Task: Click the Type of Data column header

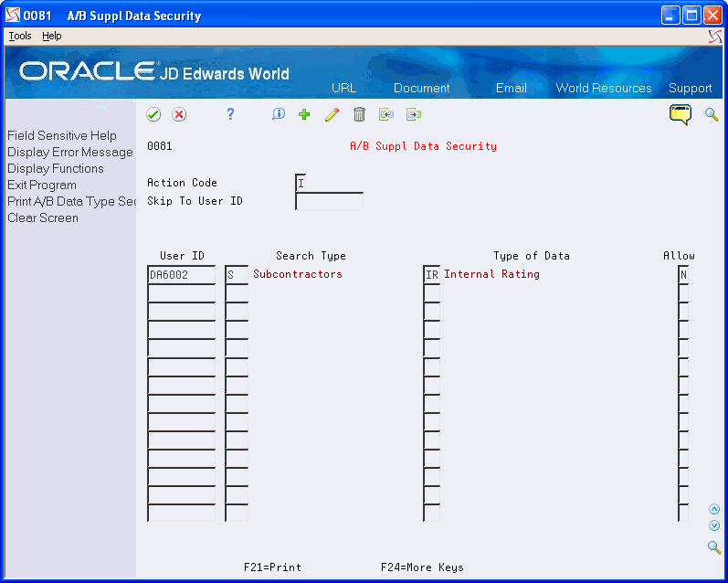Action: 532,256
